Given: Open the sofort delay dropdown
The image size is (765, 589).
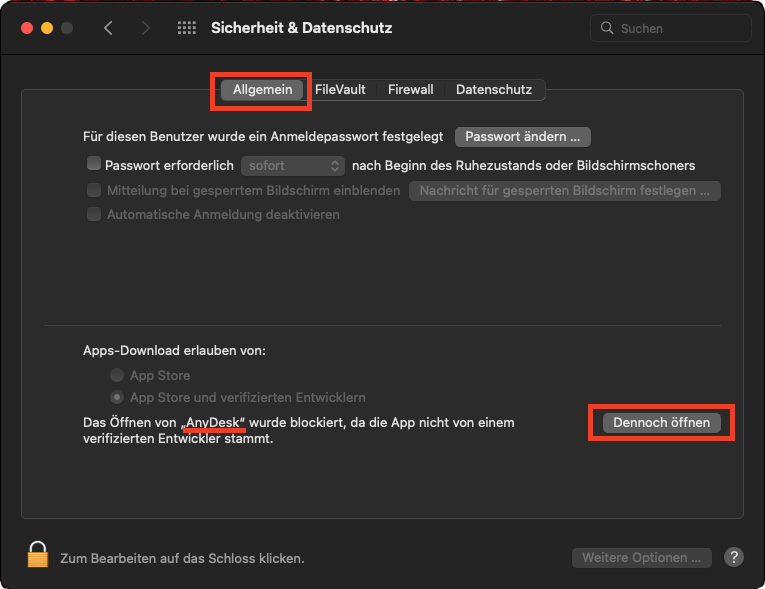Looking at the screenshot, I should coord(293,166).
